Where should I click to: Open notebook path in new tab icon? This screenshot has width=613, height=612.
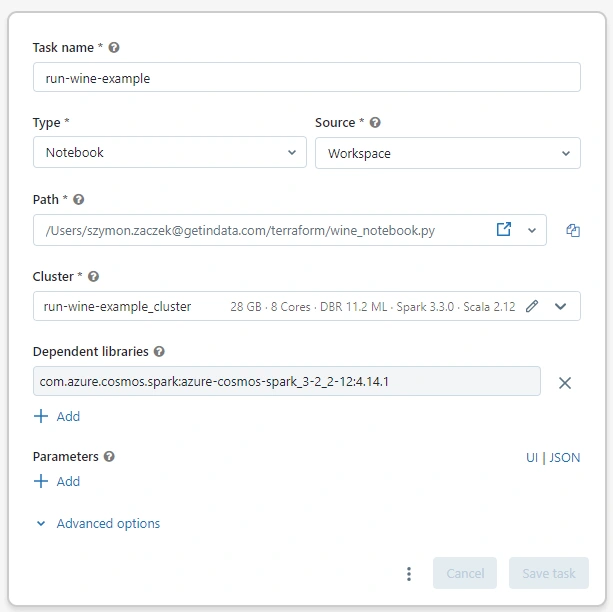pyautogui.click(x=504, y=229)
